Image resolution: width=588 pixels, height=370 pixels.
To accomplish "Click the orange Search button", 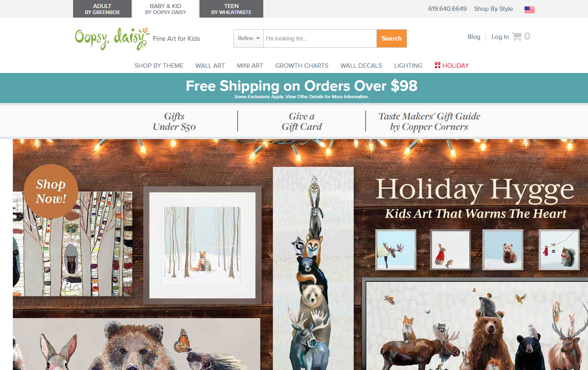I will point(391,38).
